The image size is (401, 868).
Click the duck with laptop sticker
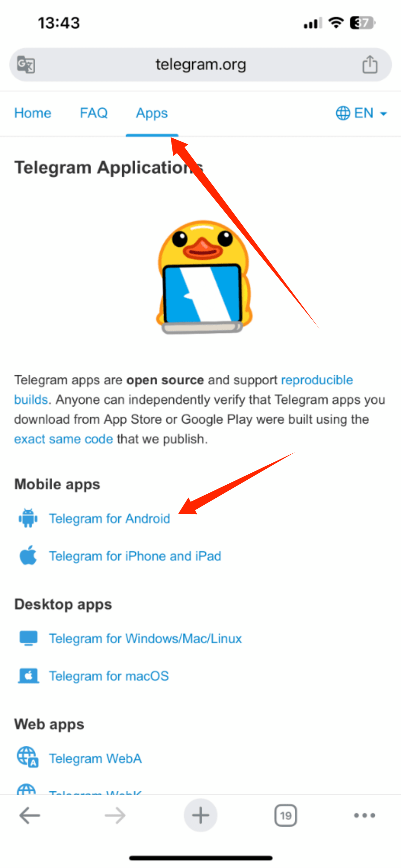(x=204, y=277)
